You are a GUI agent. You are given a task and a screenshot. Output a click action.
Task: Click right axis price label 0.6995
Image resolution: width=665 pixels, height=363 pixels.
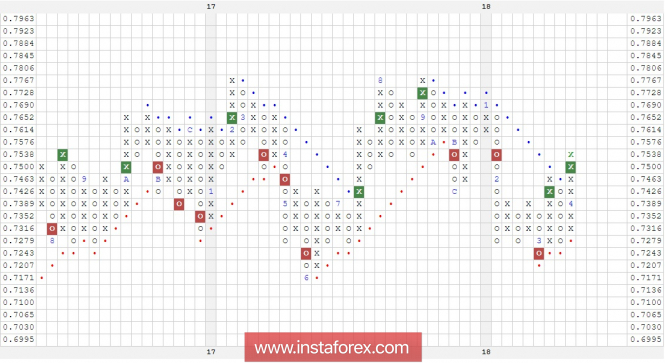coord(645,339)
